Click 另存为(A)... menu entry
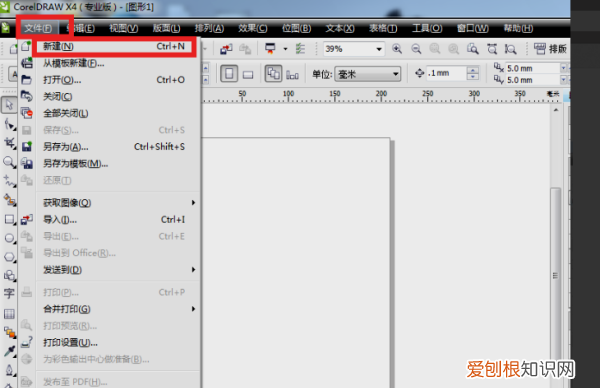This screenshot has height=388, width=600. (x=114, y=147)
